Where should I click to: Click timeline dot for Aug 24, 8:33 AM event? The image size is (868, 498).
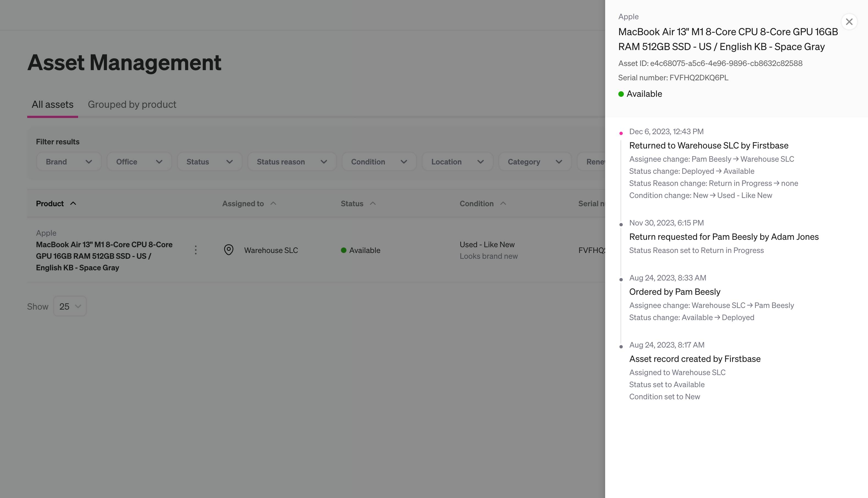[x=621, y=280]
